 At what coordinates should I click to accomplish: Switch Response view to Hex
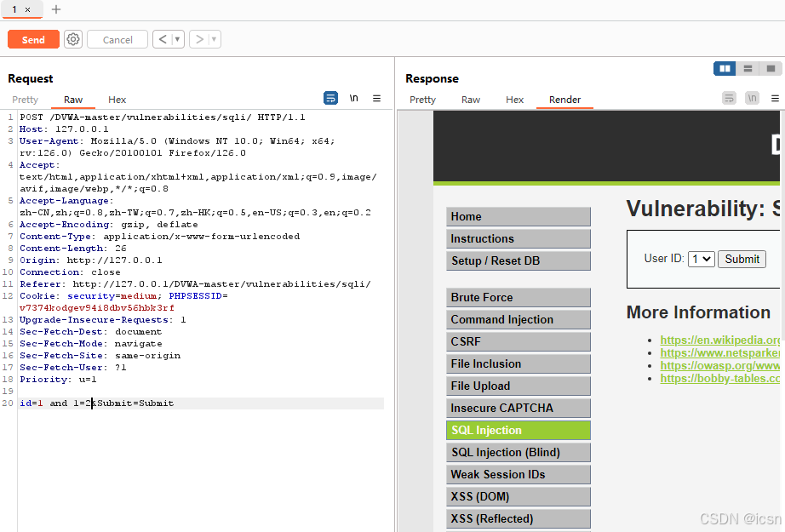point(514,100)
